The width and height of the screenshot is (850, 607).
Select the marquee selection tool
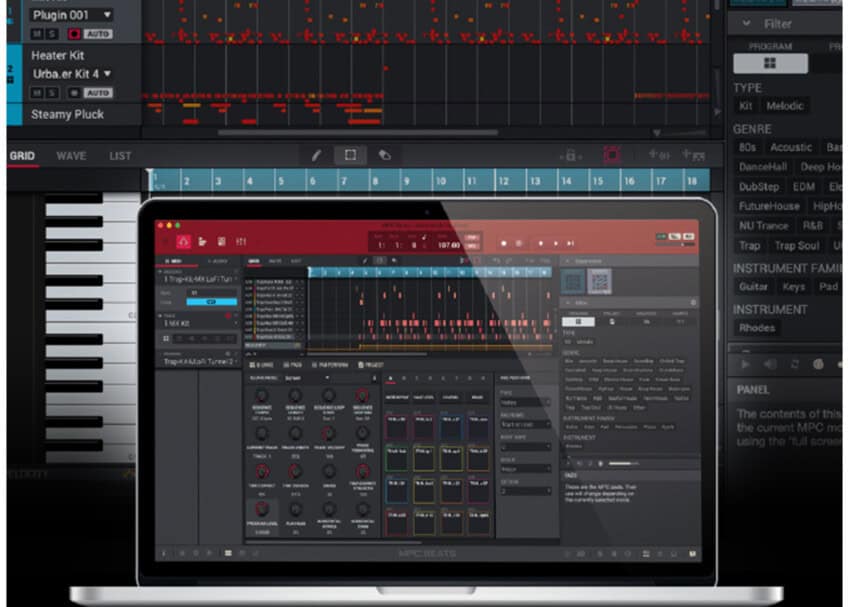point(350,155)
